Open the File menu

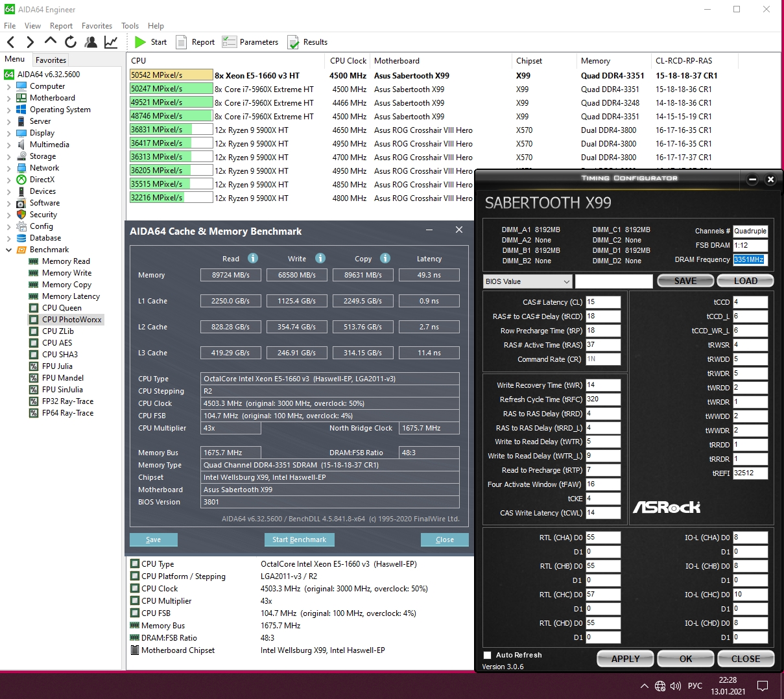click(x=10, y=26)
